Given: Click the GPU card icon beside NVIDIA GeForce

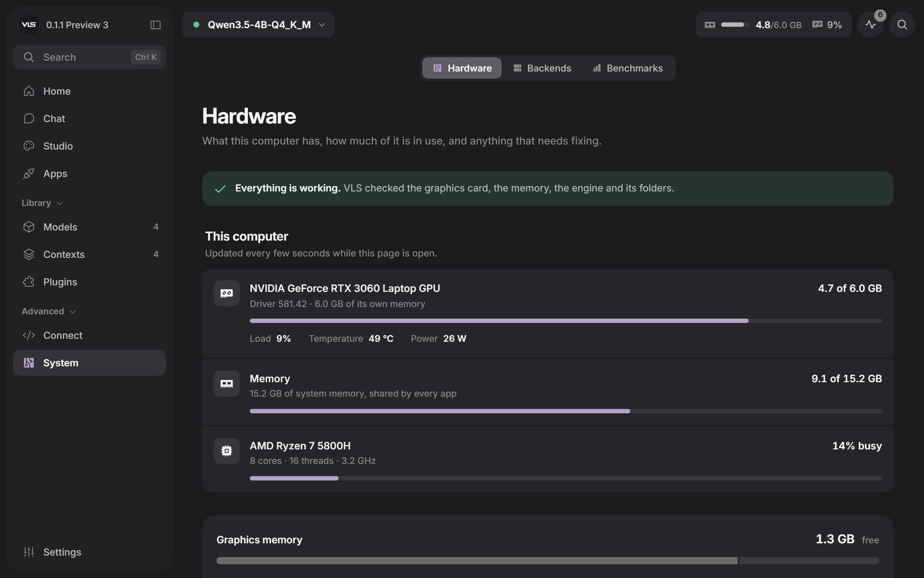Looking at the screenshot, I should 226,294.
